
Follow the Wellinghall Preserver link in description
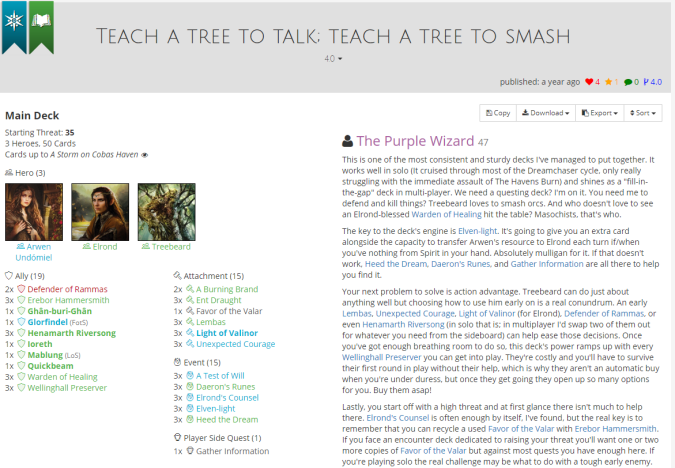point(381,357)
